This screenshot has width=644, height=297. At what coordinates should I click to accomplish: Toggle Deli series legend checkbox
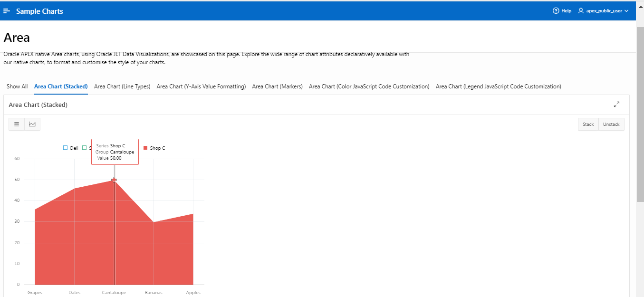pos(66,148)
